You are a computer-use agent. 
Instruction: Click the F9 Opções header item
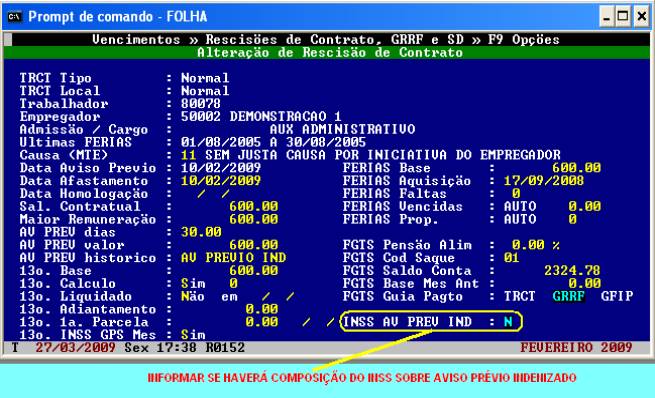[524, 40]
